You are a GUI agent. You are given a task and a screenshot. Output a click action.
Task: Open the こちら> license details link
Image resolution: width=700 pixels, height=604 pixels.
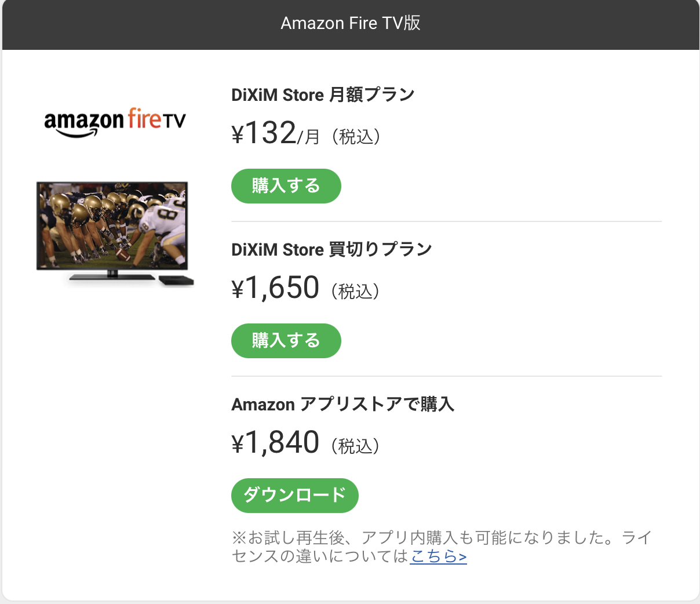pos(437,556)
